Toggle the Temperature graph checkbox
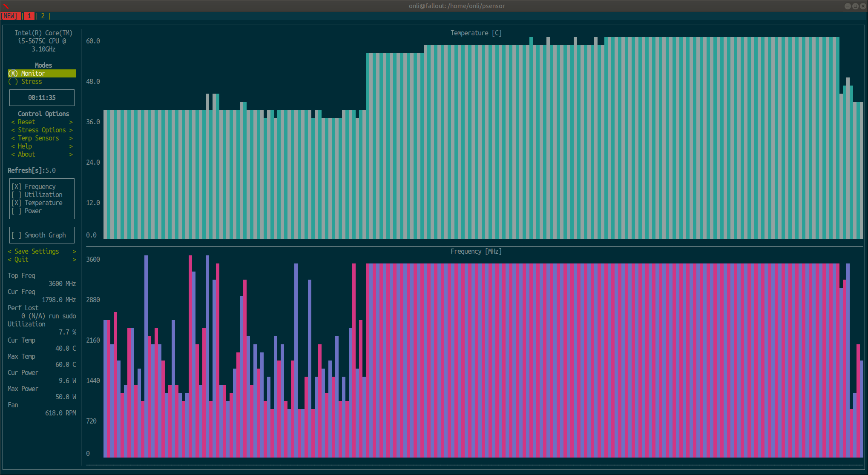Screen dimensions: 868x475 click(37, 203)
